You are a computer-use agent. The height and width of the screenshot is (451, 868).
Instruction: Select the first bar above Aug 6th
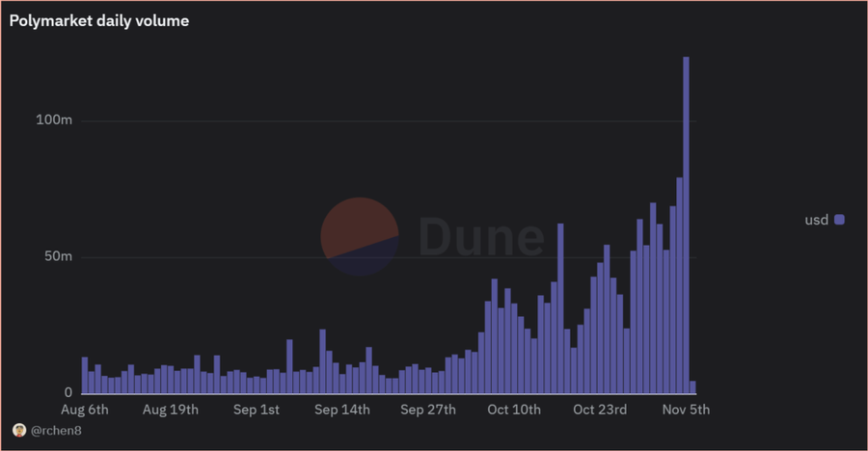85,375
